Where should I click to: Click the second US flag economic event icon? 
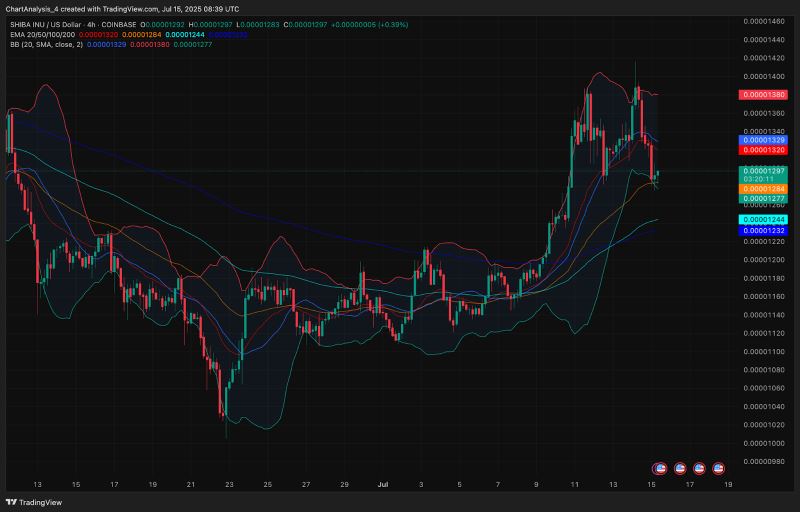pyautogui.click(x=679, y=467)
